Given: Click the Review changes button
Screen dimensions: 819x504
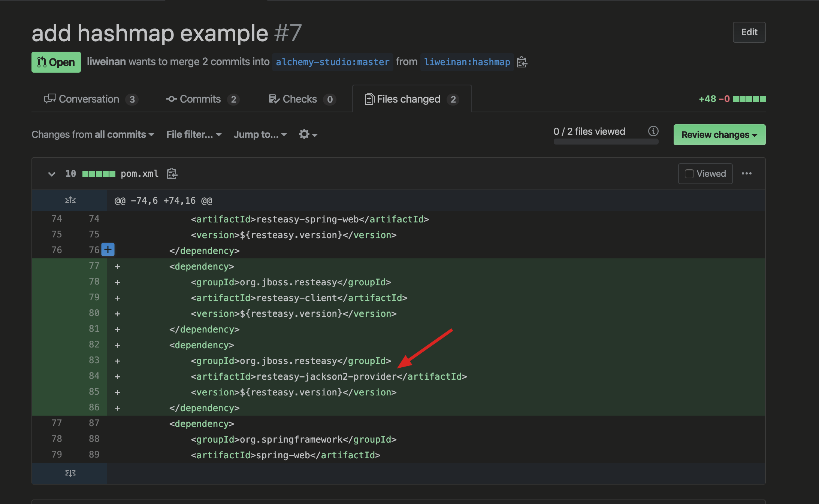Looking at the screenshot, I should (x=719, y=135).
